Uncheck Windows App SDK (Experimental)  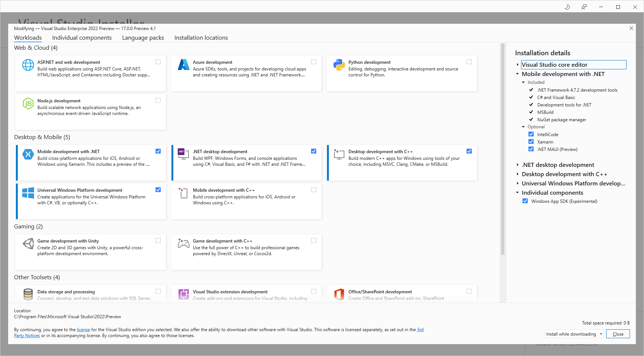525,201
